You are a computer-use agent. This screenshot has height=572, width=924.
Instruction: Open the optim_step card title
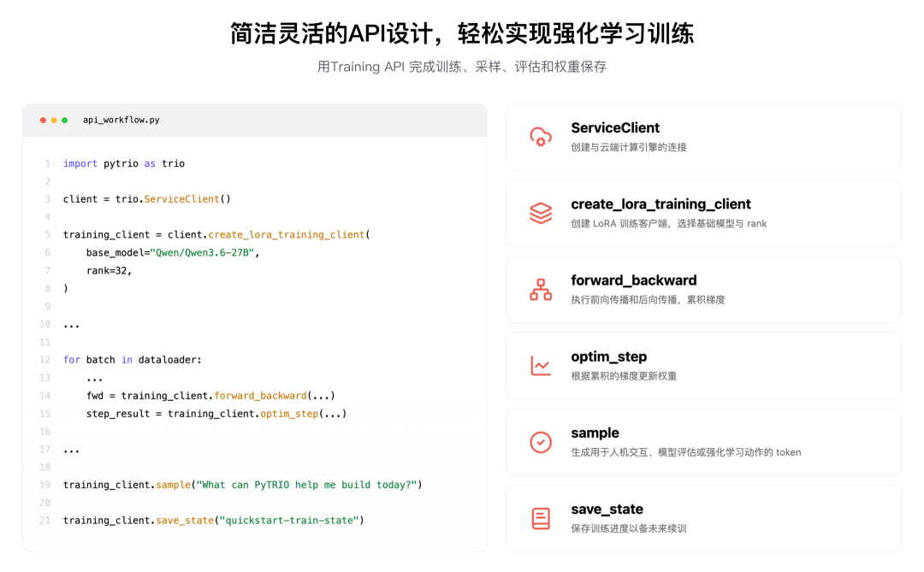(x=609, y=357)
